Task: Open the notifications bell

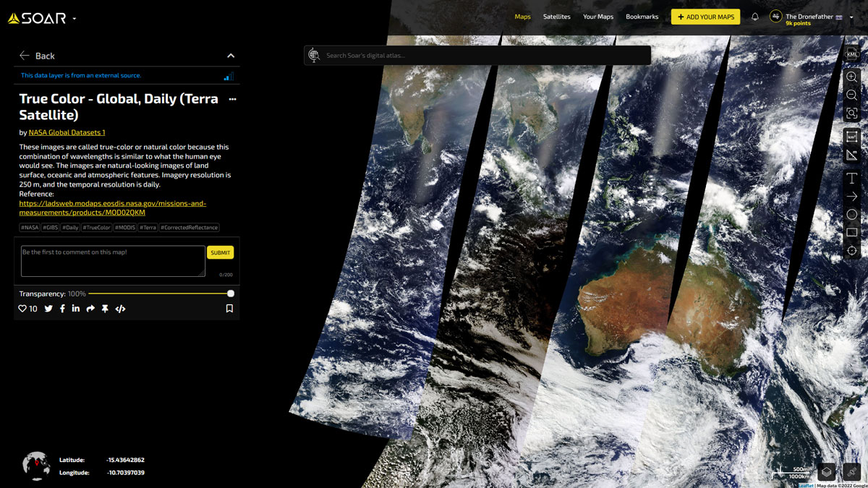Action: pos(754,17)
